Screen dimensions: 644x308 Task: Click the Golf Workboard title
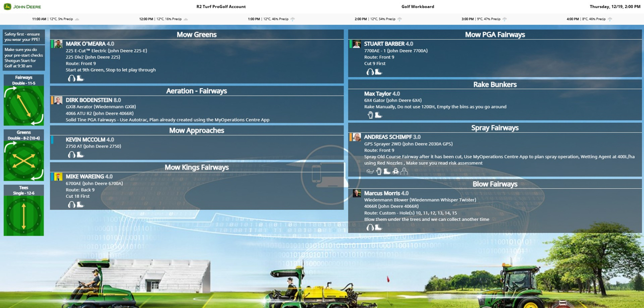point(418,7)
